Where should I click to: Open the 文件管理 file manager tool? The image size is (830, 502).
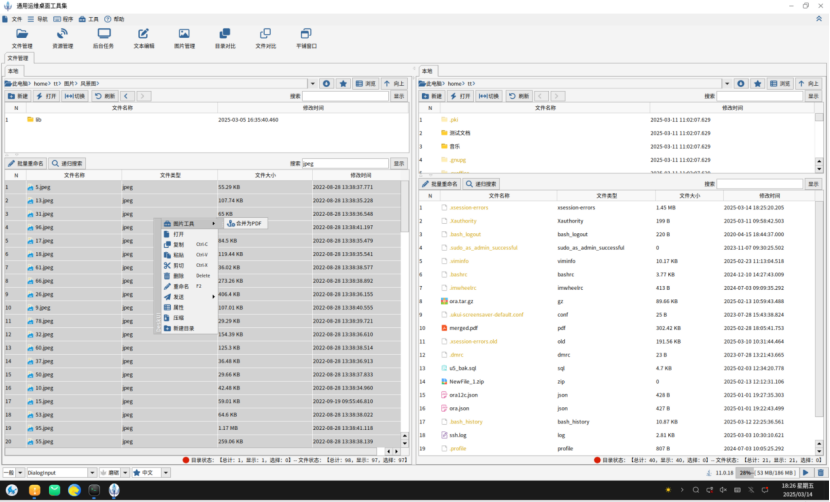click(x=22, y=38)
